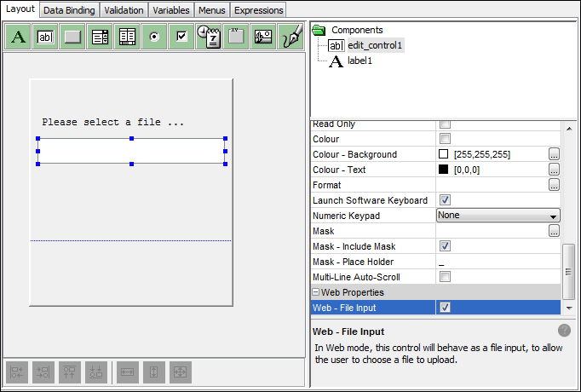Collapse the Web Properties section
Viewport: 581px width, 392px height.
point(315,292)
